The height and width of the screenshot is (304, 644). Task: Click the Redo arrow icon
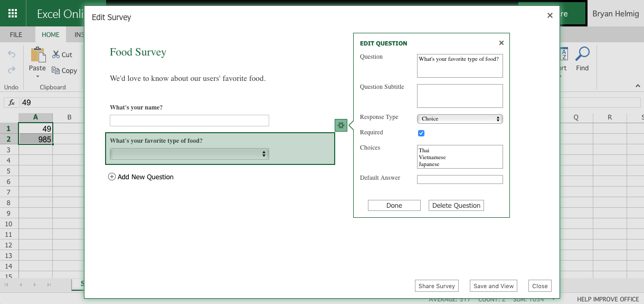(x=12, y=70)
